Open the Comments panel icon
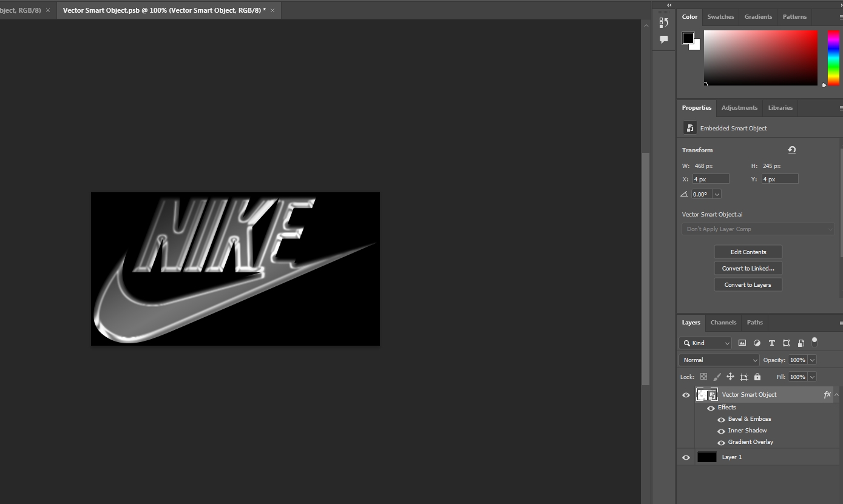 pyautogui.click(x=663, y=39)
